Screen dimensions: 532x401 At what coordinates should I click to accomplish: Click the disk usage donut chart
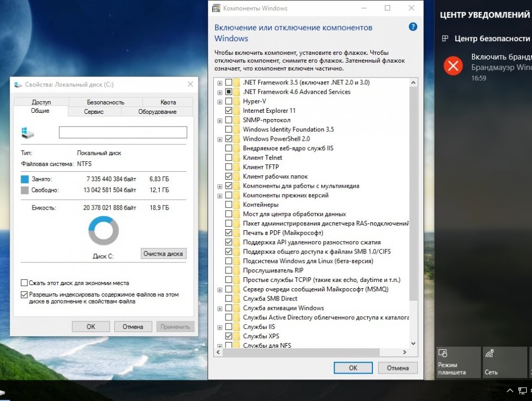103,231
